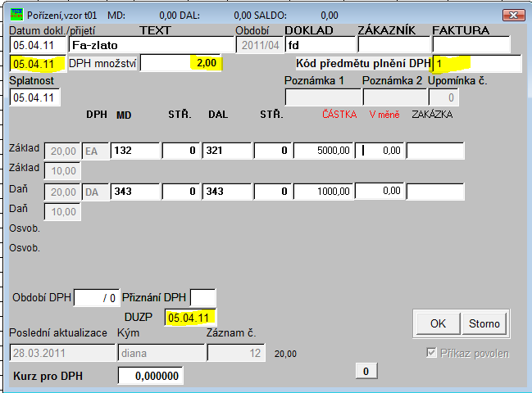Click the Kurz pro DPH label
Viewport: 532px width, 393px height.
pos(48,376)
